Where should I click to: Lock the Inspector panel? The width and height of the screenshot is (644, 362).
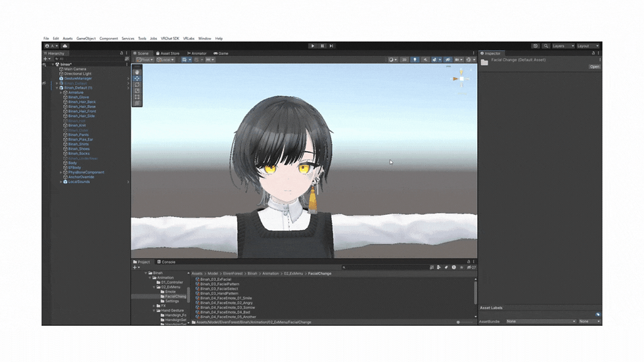[x=593, y=53]
